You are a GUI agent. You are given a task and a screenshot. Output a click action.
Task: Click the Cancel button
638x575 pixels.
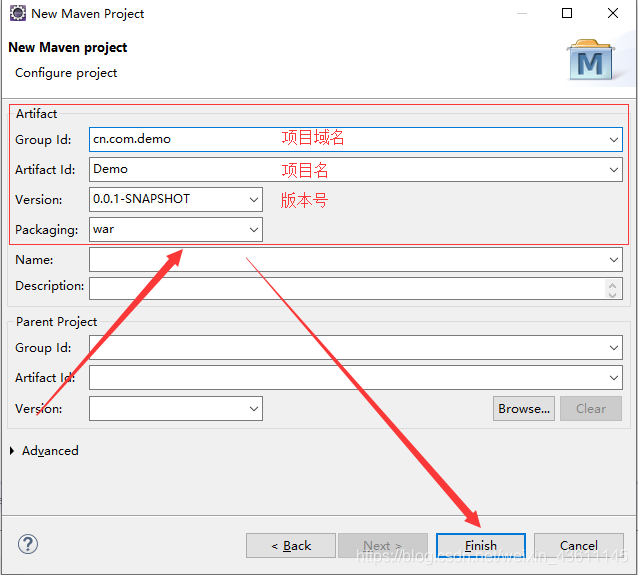(x=579, y=545)
